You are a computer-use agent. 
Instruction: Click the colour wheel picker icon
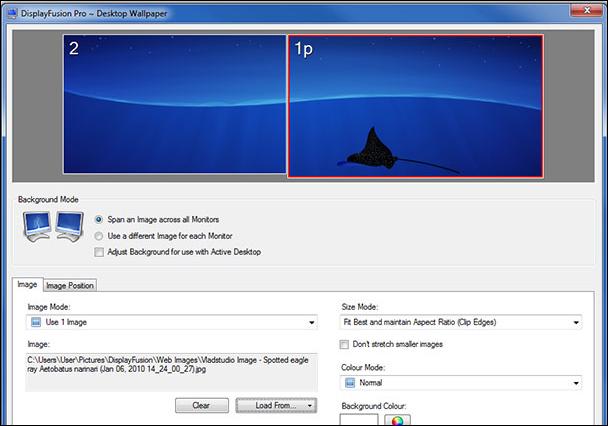tap(399, 420)
